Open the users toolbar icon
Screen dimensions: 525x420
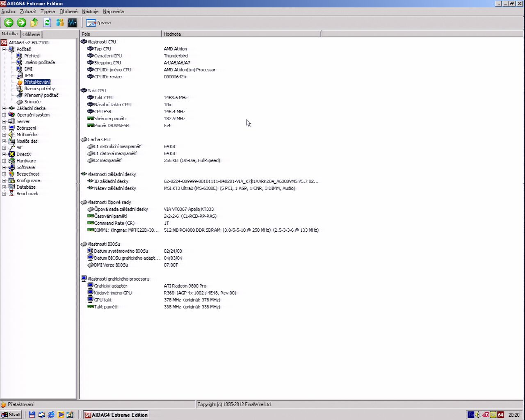pyautogui.click(x=60, y=23)
